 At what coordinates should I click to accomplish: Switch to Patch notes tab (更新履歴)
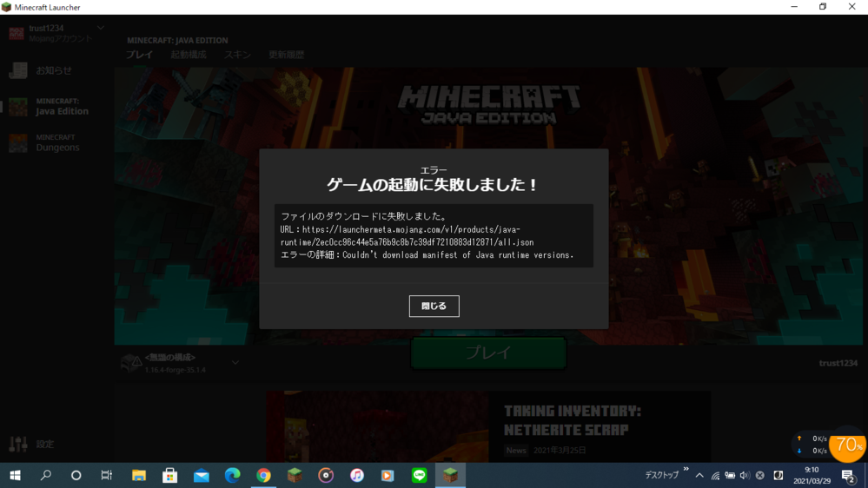[x=286, y=54]
